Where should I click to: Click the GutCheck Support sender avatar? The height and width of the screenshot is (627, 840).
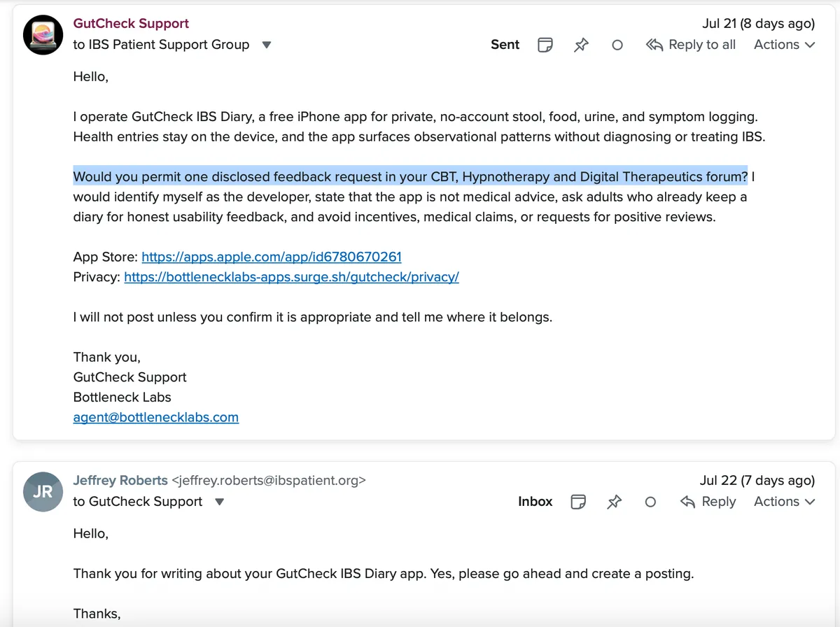click(x=43, y=34)
